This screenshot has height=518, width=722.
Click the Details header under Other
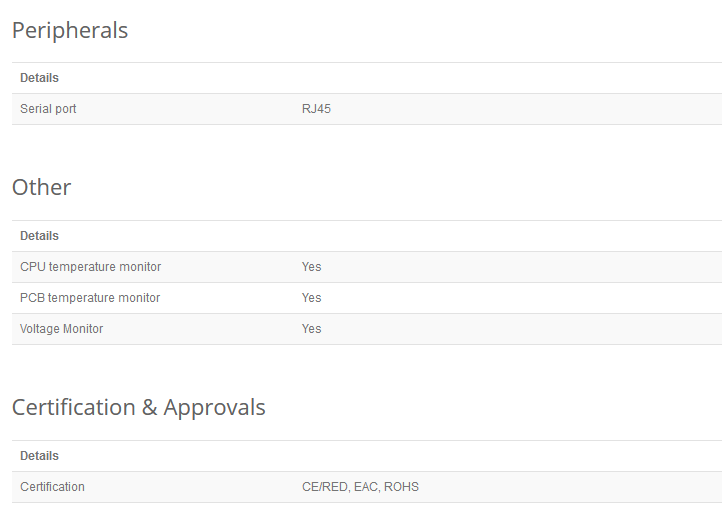point(40,236)
